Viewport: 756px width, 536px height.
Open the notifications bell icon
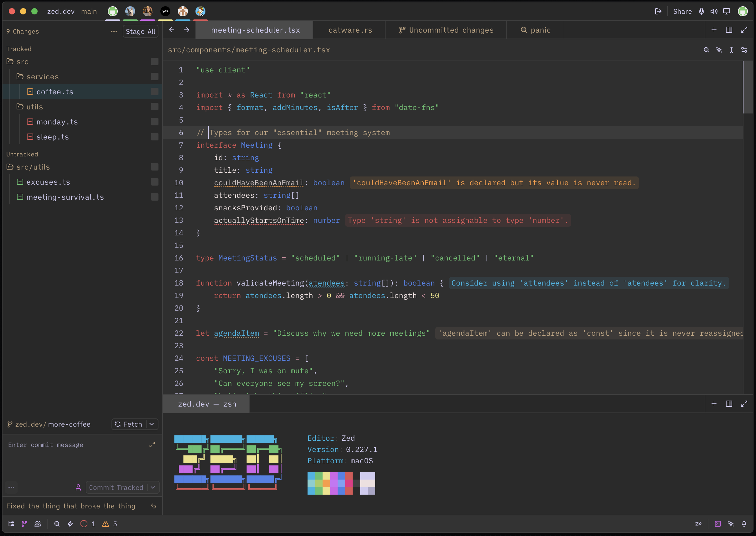click(x=744, y=524)
